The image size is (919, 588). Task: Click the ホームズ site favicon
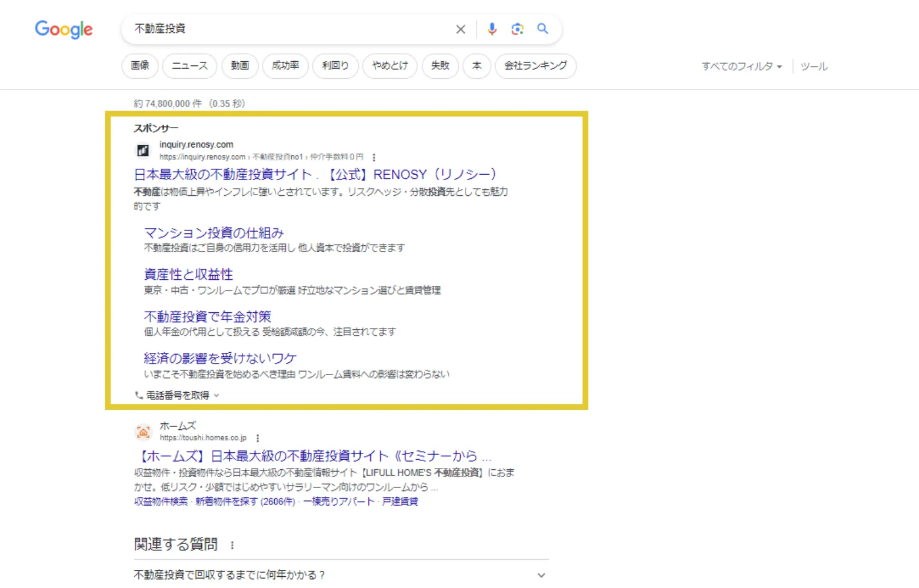click(x=143, y=432)
